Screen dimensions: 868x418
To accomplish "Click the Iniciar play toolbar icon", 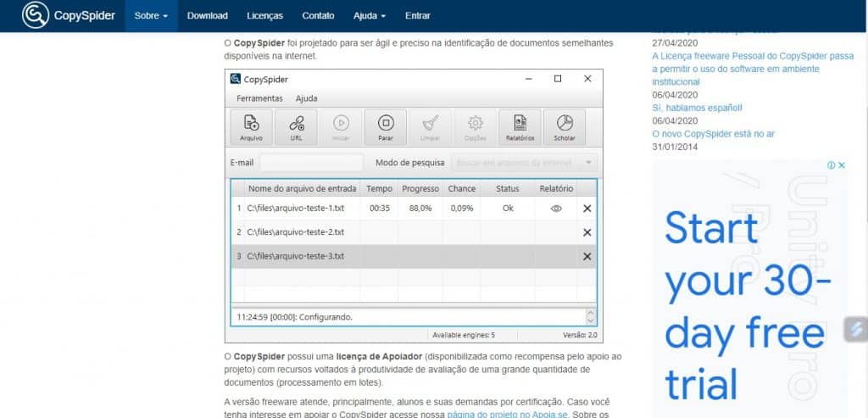I will [341, 127].
